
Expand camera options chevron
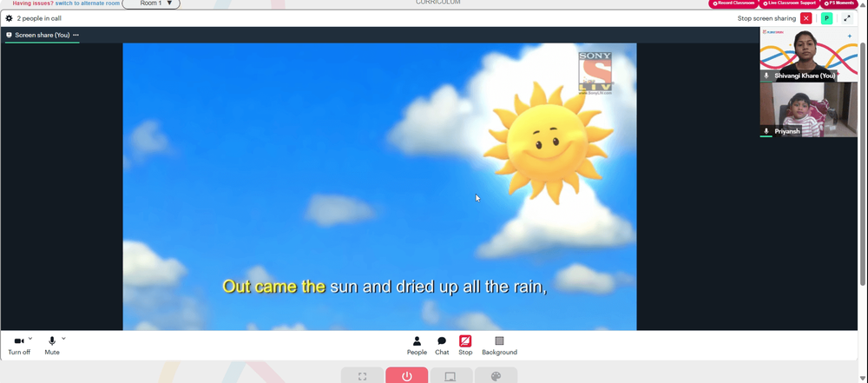(30, 338)
